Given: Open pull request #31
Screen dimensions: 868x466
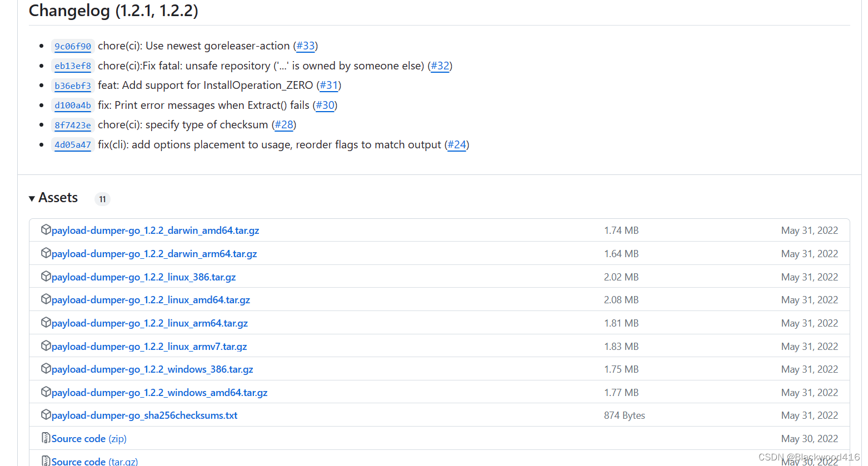Looking at the screenshot, I should pyautogui.click(x=328, y=86).
